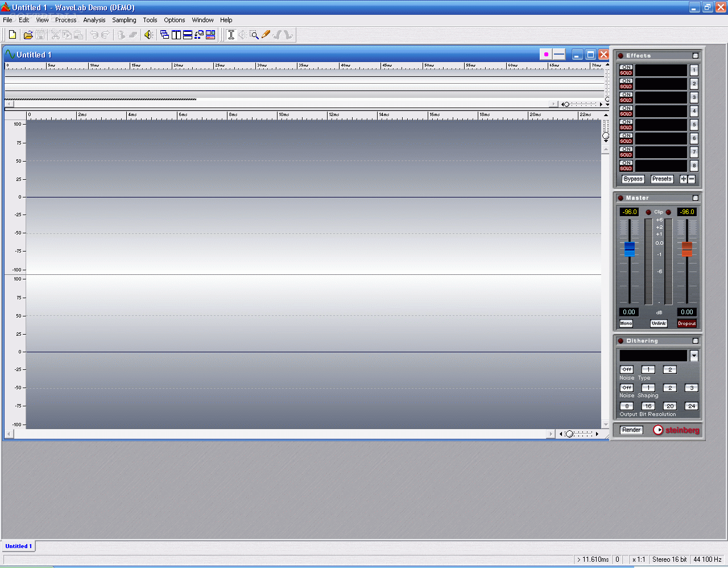Select the pencil draw tool
This screenshot has height=568, width=728.
tap(266, 35)
